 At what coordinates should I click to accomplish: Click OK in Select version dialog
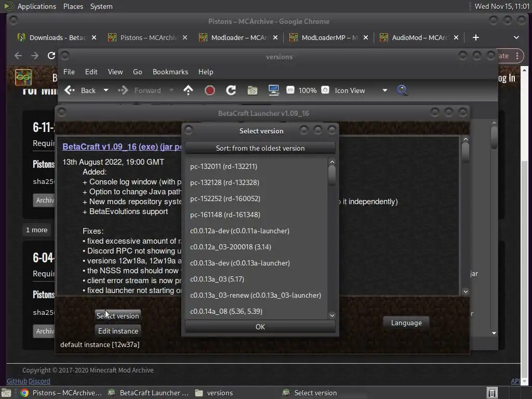click(x=260, y=327)
